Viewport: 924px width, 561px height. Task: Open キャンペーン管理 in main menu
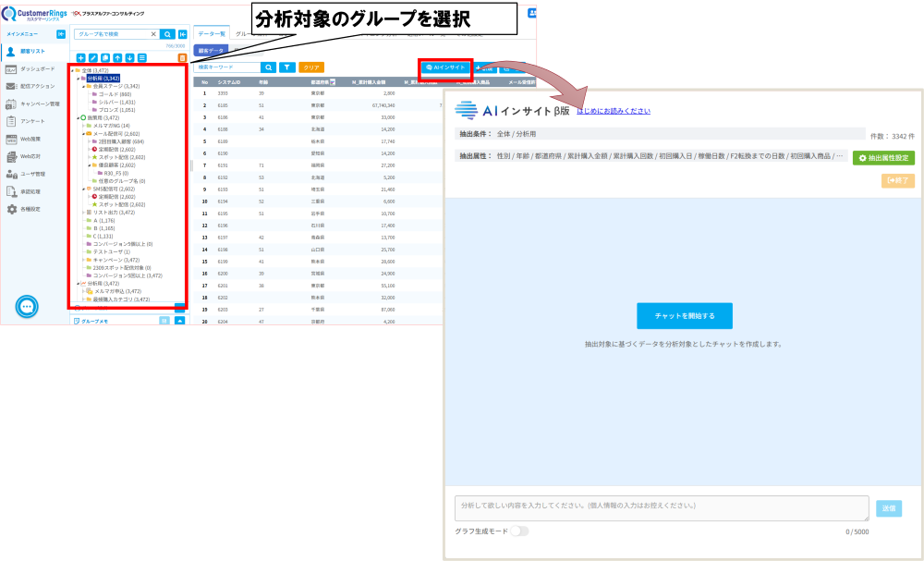coord(34,104)
